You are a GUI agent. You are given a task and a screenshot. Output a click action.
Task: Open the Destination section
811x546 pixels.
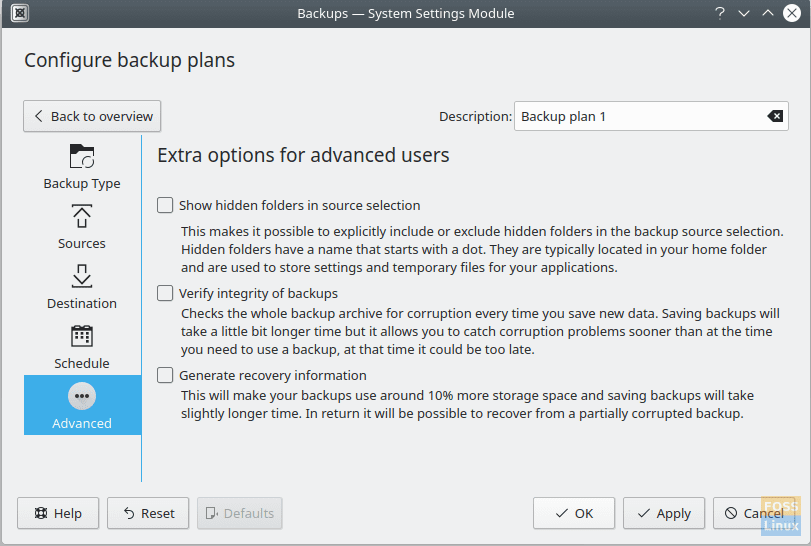coord(82,285)
